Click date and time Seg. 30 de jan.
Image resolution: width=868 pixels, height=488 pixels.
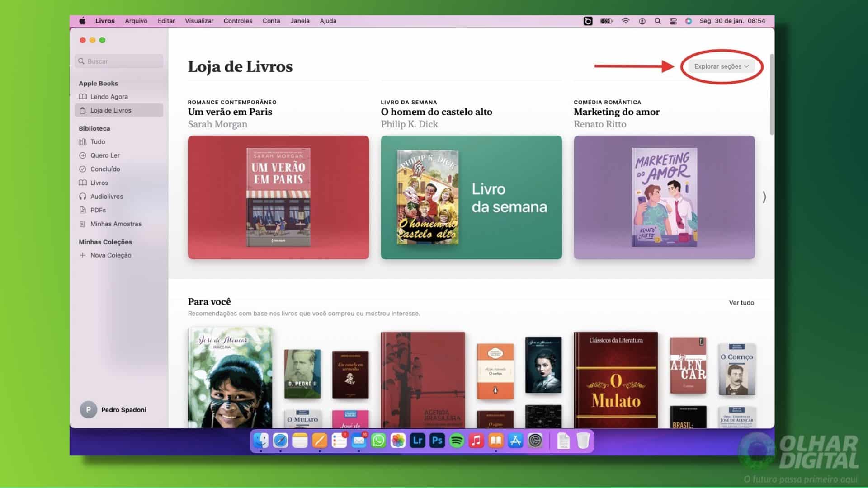[x=732, y=21]
